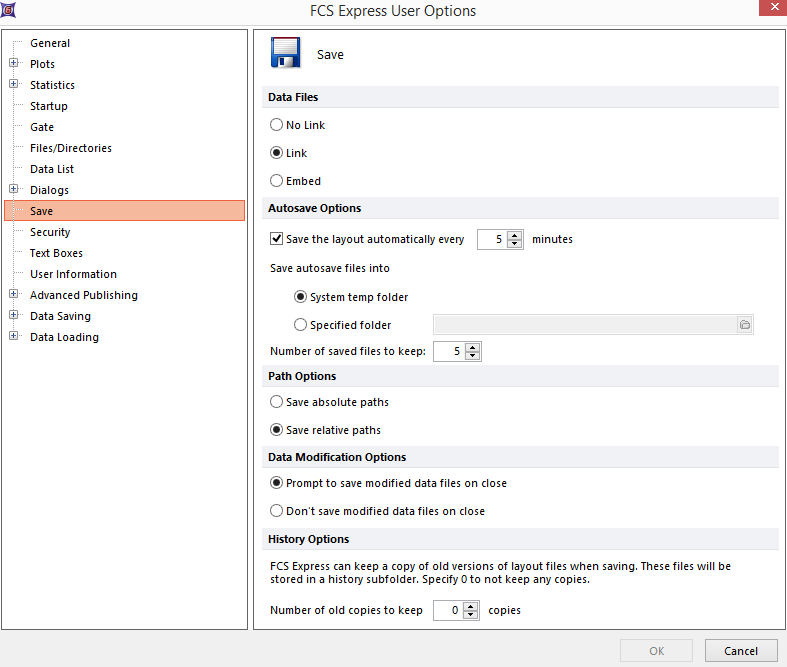Expand the Statistics tree node

(14, 85)
